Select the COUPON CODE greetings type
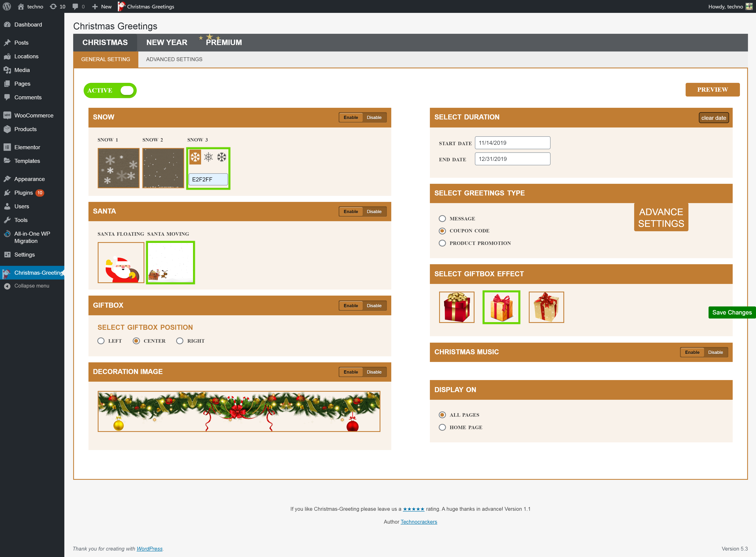Image resolution: width=756 pixels, height=557 pixels. pyautogui.click(x=442, y=231)
